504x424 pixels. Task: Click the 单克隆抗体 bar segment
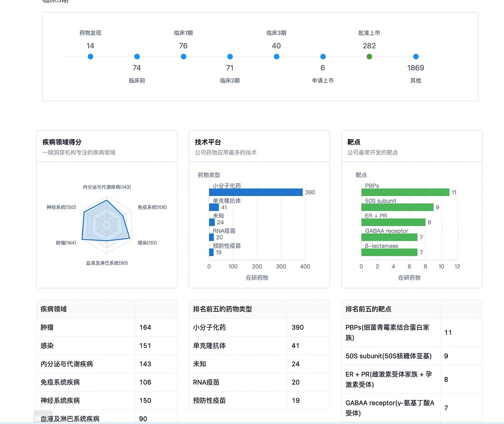[213, 207]
